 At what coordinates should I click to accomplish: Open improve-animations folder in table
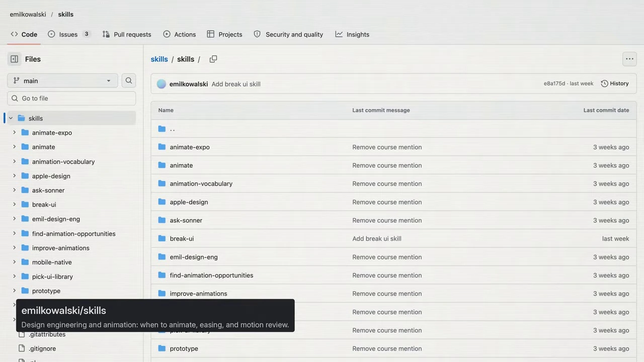[x=198, y=294]
